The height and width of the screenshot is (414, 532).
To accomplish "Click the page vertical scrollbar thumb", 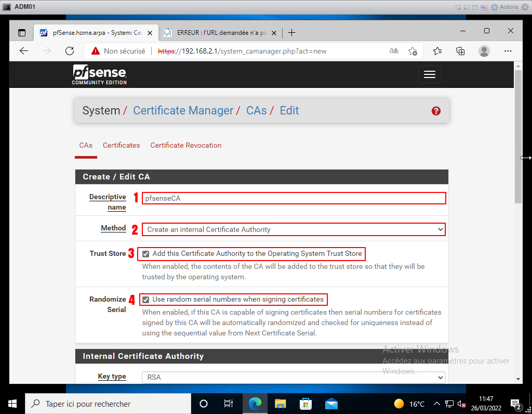I will (x=518, y=135).
